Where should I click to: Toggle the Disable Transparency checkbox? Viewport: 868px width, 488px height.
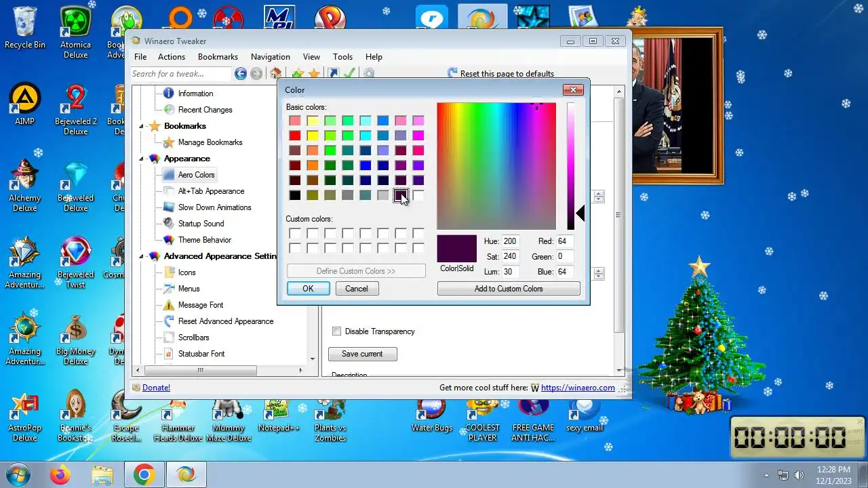336,331
